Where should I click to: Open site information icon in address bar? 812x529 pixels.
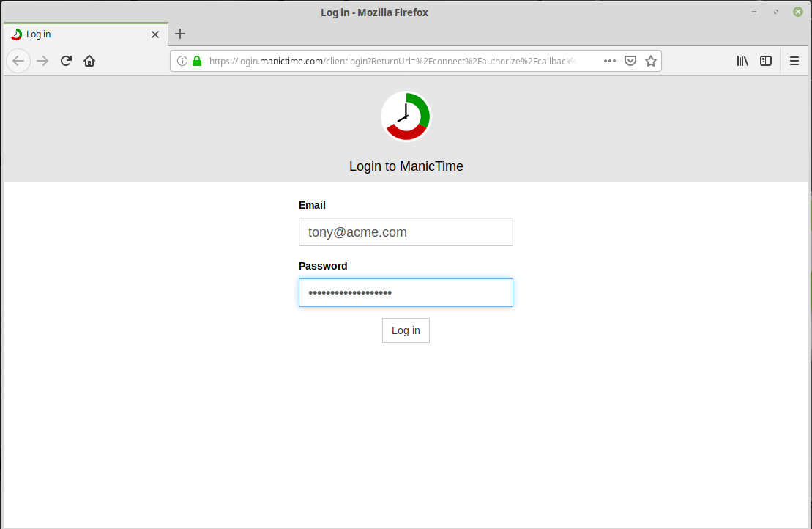(x=182, y=61)
